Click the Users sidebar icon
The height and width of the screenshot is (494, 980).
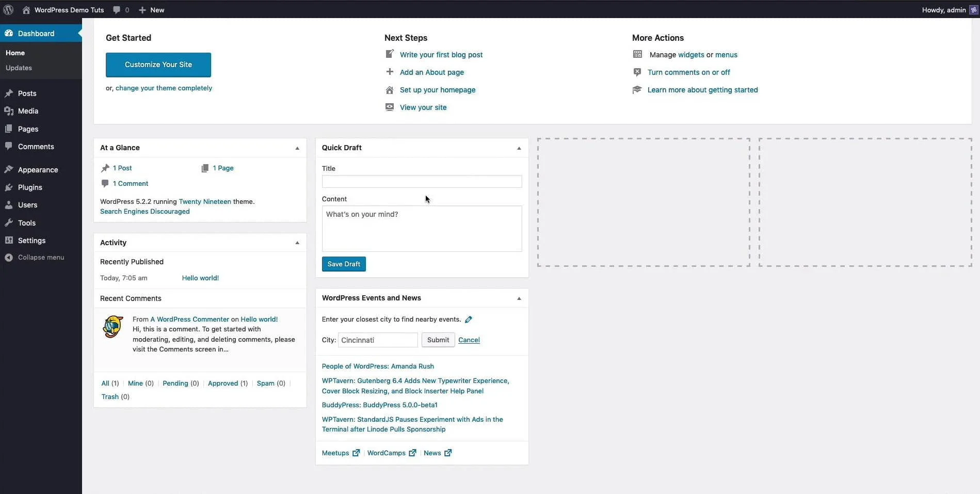(x=8, y=204)
